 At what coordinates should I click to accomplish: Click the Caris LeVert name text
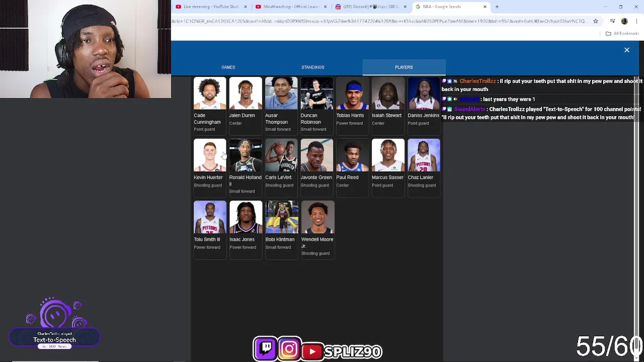click(x=278, y=177)
